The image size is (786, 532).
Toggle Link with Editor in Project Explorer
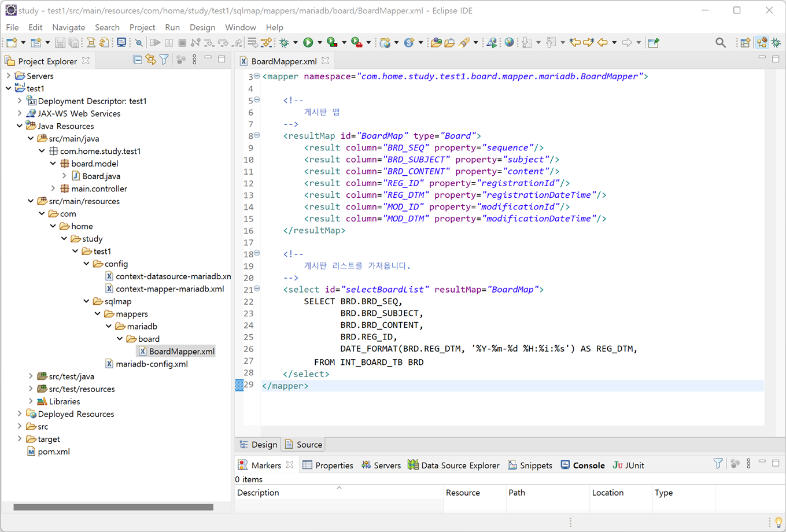tap(151, 60)
